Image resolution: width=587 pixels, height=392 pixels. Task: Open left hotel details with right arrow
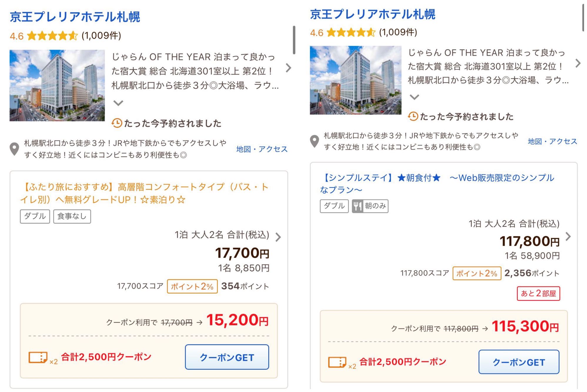[x=288, y=68]
